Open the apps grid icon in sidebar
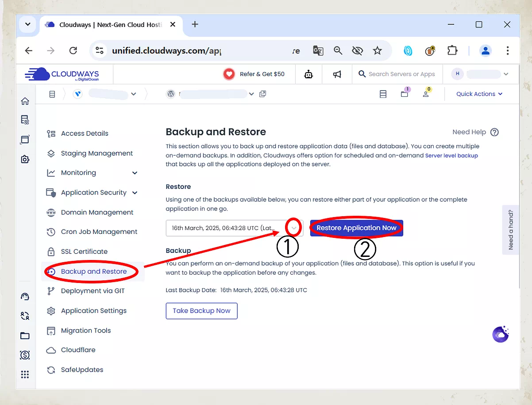This screenshot has height=405, width=532. click(x=25, y=374)
